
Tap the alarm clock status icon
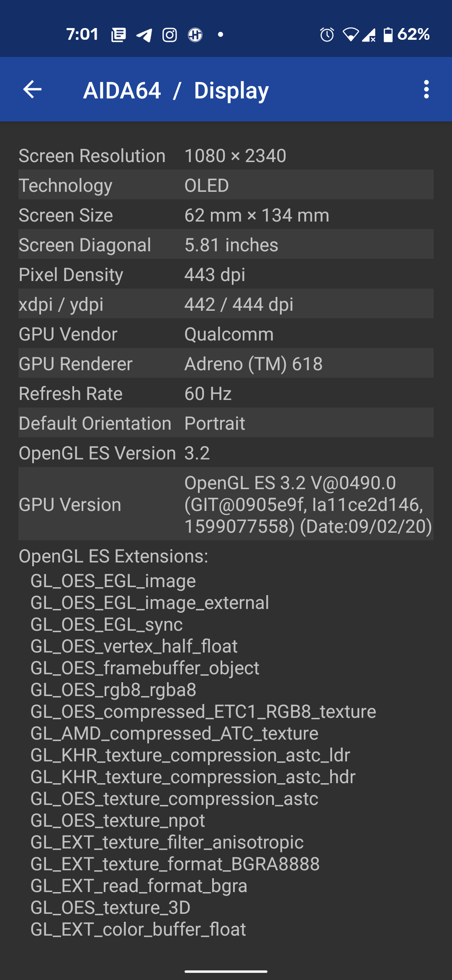pos(327,35)
